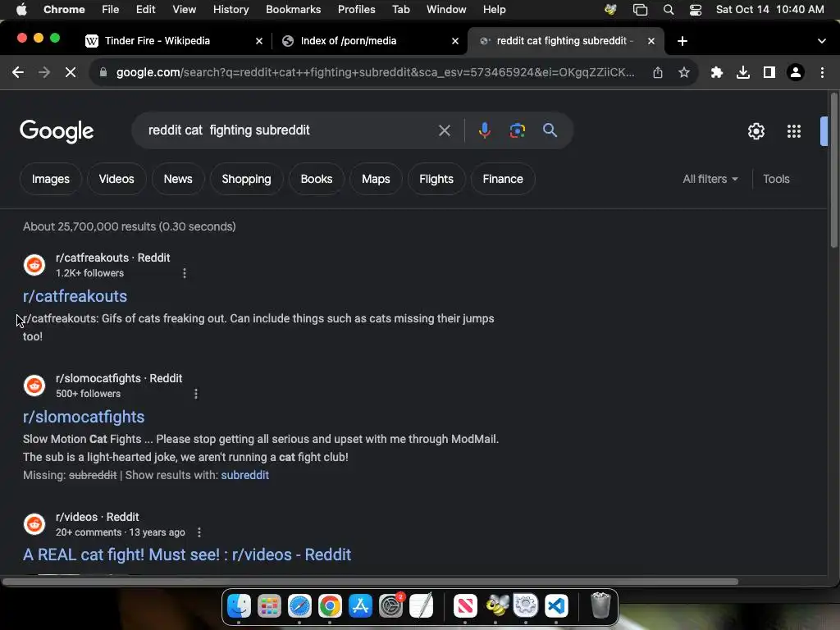Open the File menu
840x630 pixels.
(x=110, y=9)
